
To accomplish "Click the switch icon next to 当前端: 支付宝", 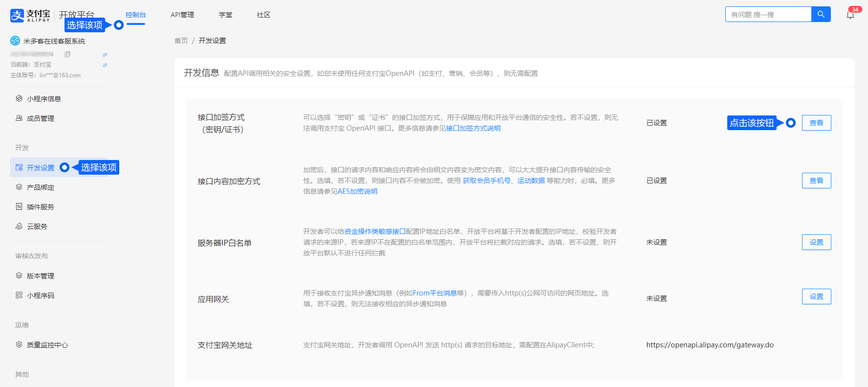I will 105,65.
